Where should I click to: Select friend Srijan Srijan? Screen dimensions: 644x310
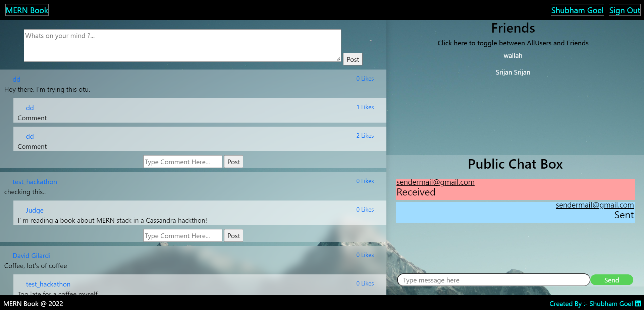(x=513, y=72)
